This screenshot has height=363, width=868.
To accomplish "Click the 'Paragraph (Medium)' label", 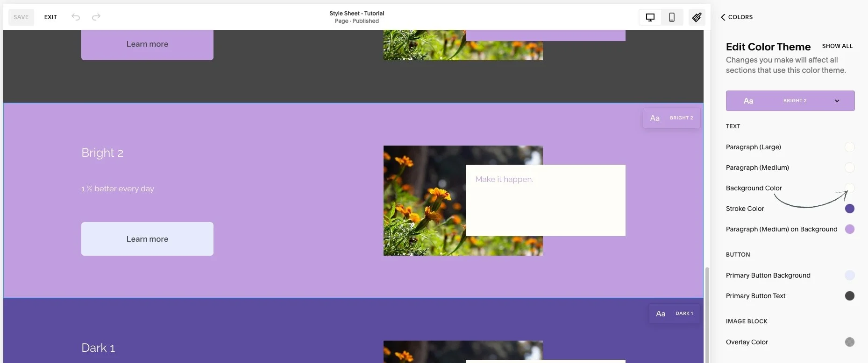I will [x=757, y=168].
